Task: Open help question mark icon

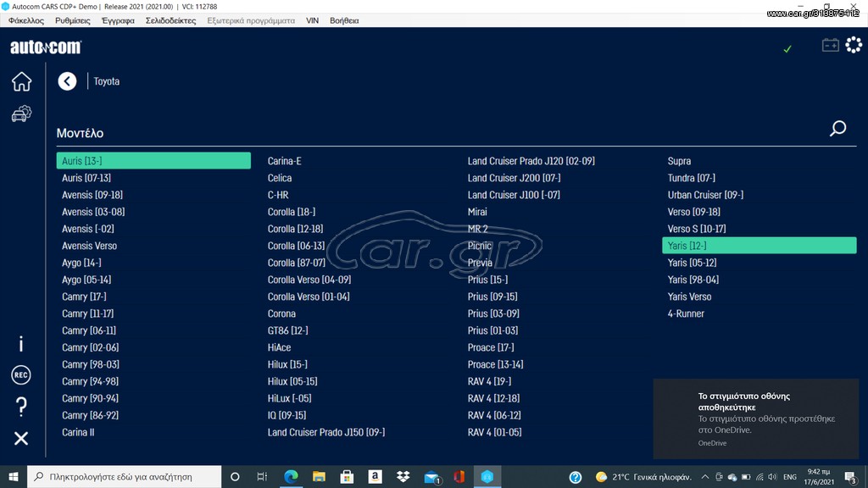Action: [x=21, y=407]
